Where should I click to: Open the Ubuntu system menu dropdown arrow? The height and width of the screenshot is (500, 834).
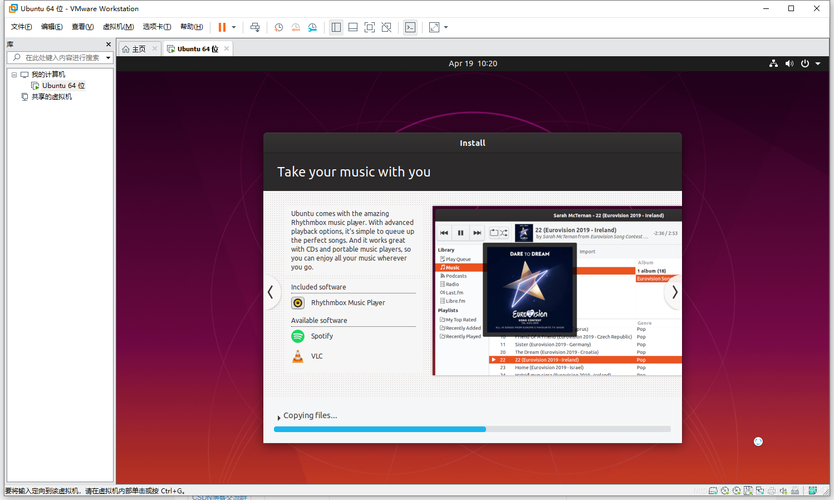[x=818, y=63]
